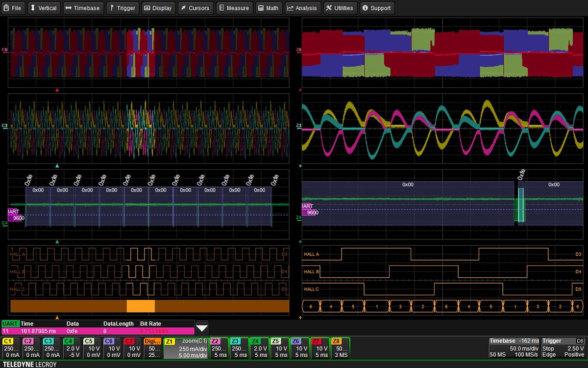This screenshot has height=368, width=588.
Task: Click the HALL A label in zoom grid
Action: click(312, 254)
